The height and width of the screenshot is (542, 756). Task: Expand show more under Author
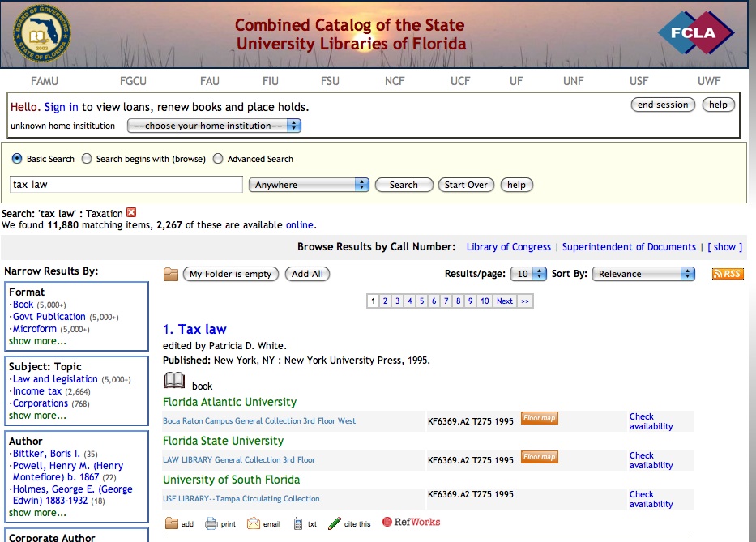37,513
